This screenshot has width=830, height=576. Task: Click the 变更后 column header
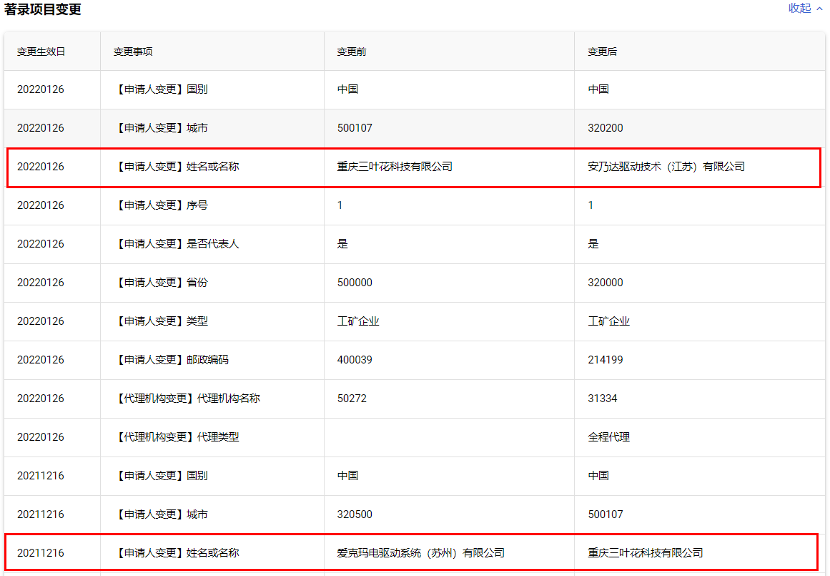click(x=602, y=51)
